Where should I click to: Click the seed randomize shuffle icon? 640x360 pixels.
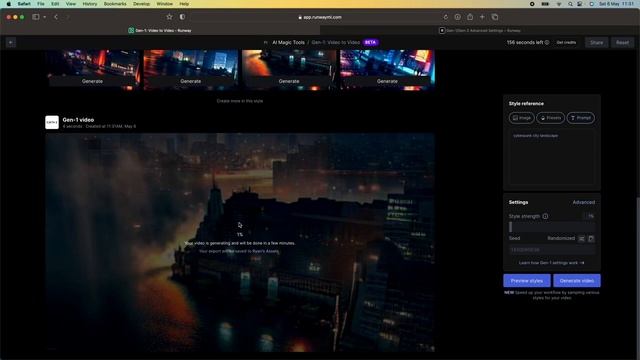pyautogui.click(x=582, y=238)
